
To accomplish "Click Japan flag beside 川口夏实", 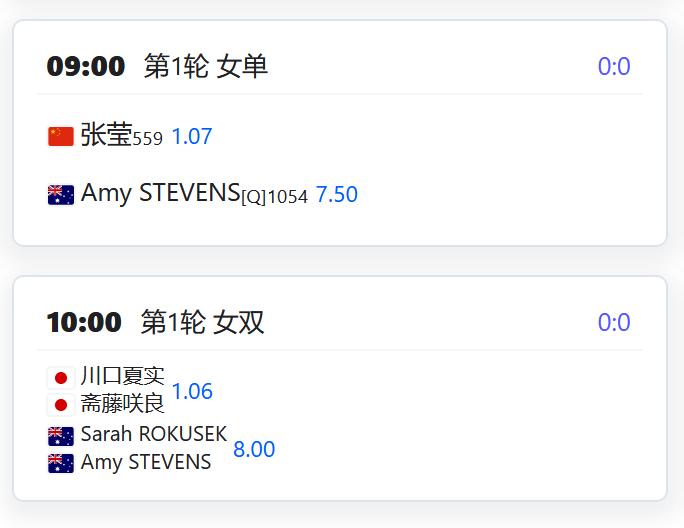I will coord(61,378).
